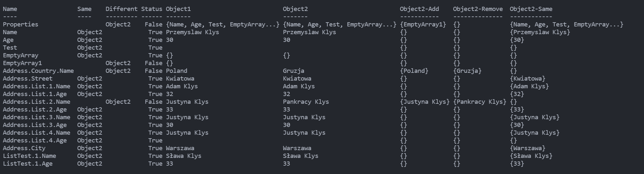Click the "Name" column header

pos(10,9)
